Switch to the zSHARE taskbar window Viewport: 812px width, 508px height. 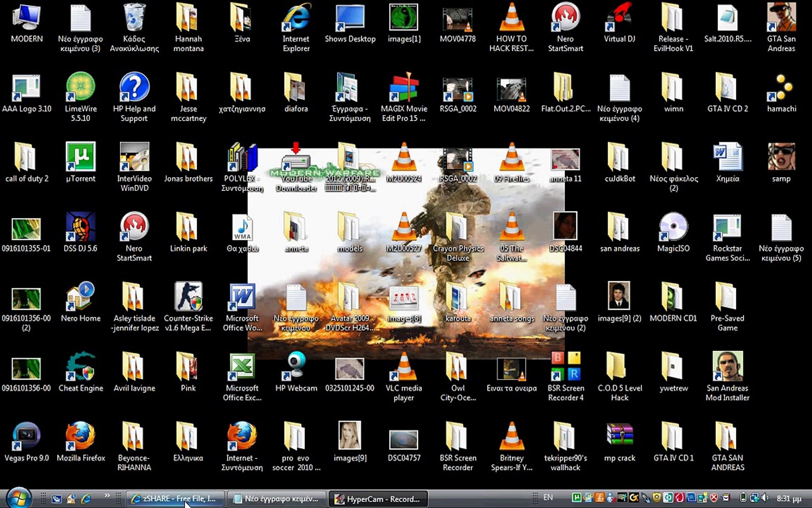pyautogui.click(x=175, y=499)
